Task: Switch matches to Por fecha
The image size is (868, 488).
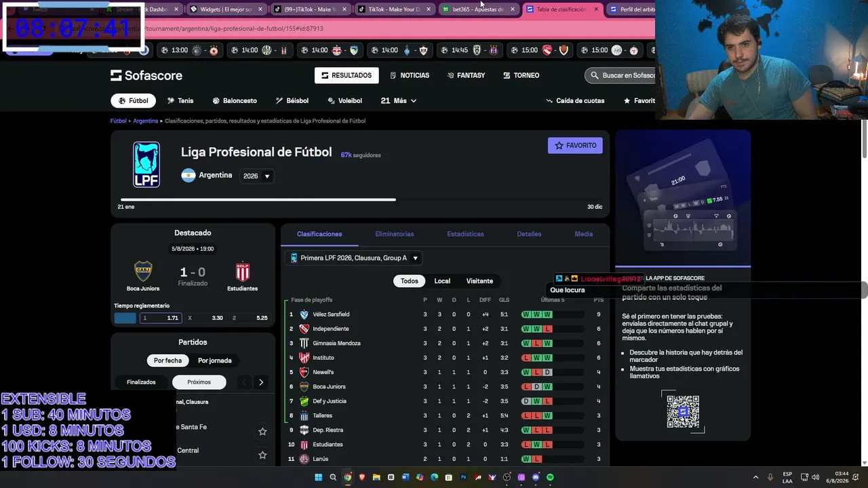Action: click(x=167, y=361)
